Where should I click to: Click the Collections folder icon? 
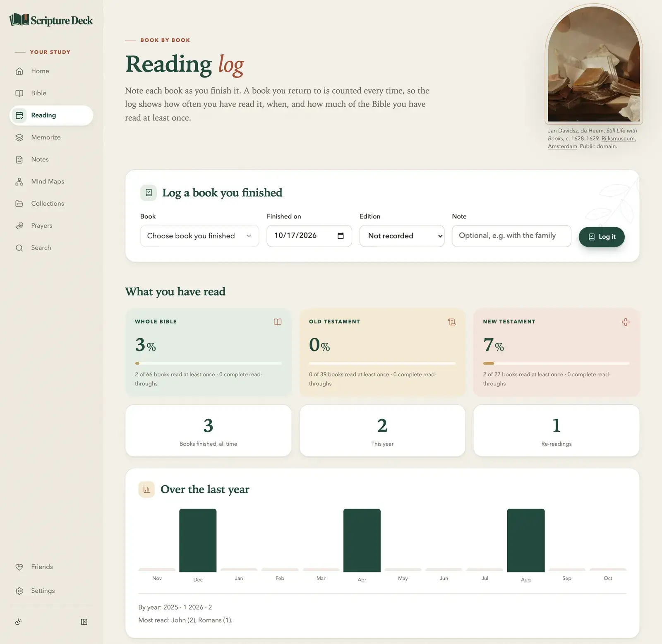coord(19,204)
